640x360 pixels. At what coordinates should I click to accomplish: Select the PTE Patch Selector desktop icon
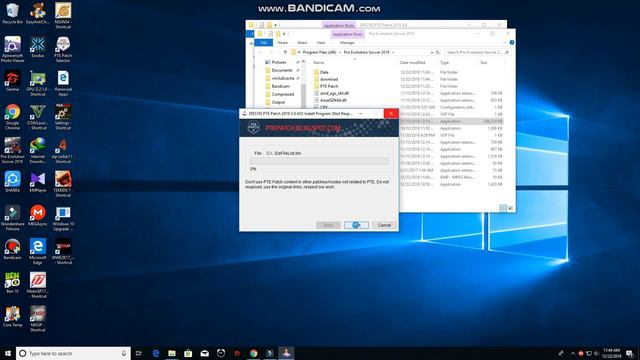coord(63,49)
